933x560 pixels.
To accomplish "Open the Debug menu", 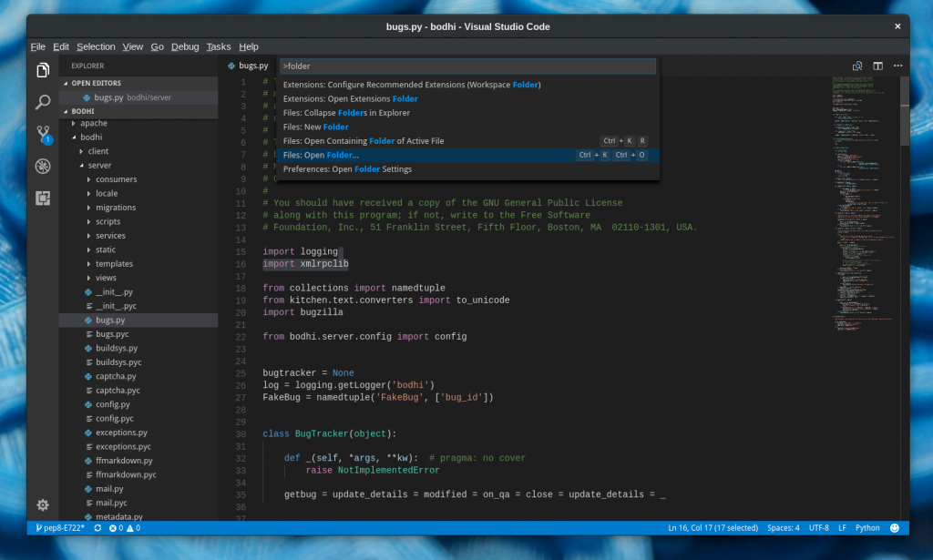I will pos(185,46).
